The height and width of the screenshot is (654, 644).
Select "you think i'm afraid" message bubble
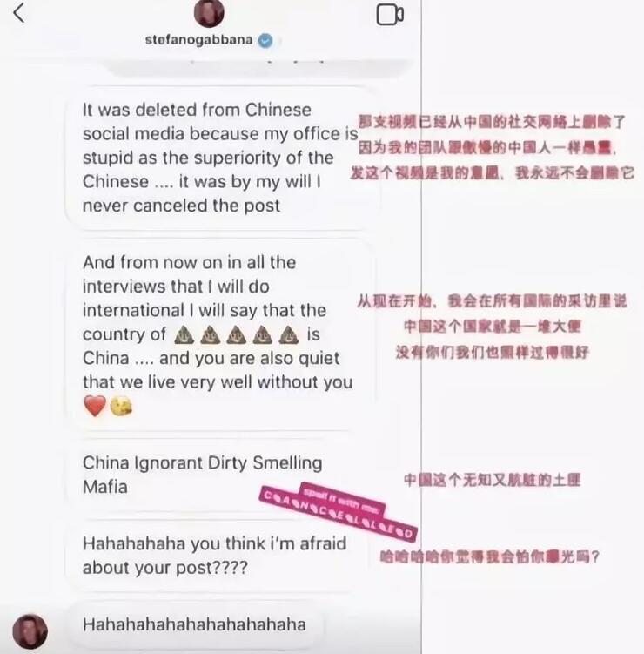pos(217,556)
